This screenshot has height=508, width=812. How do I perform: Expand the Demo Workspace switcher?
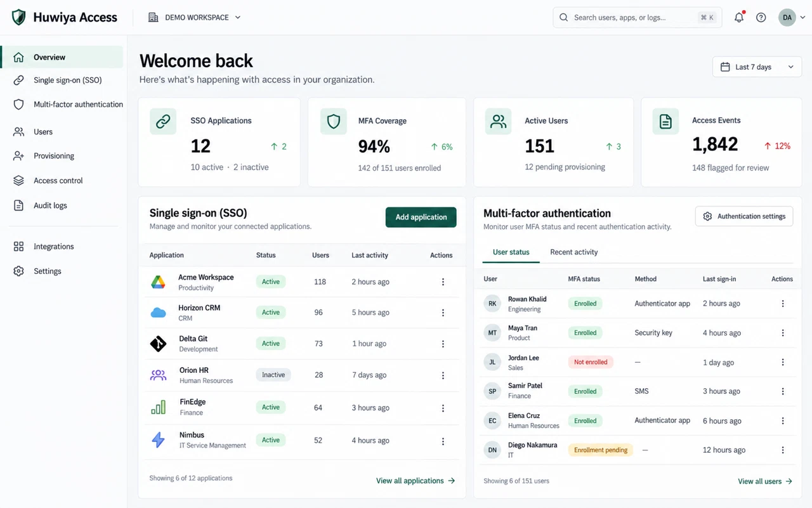(194, 18)
